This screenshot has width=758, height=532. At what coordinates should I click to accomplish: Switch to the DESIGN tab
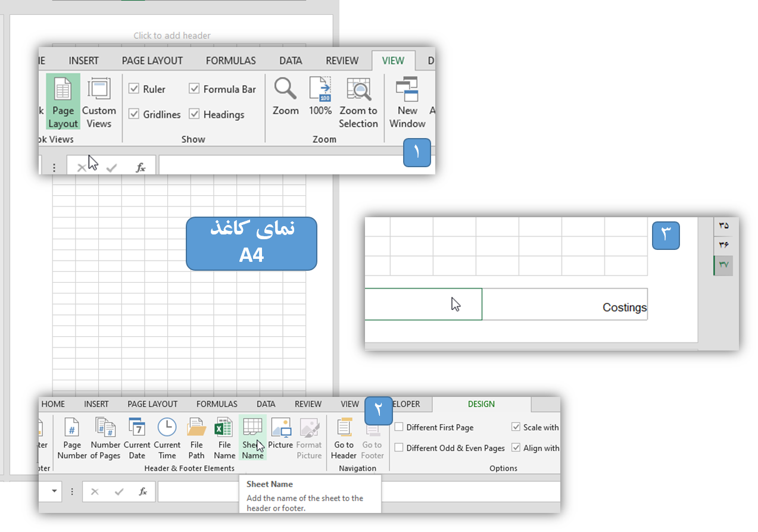tap(481, 404)
